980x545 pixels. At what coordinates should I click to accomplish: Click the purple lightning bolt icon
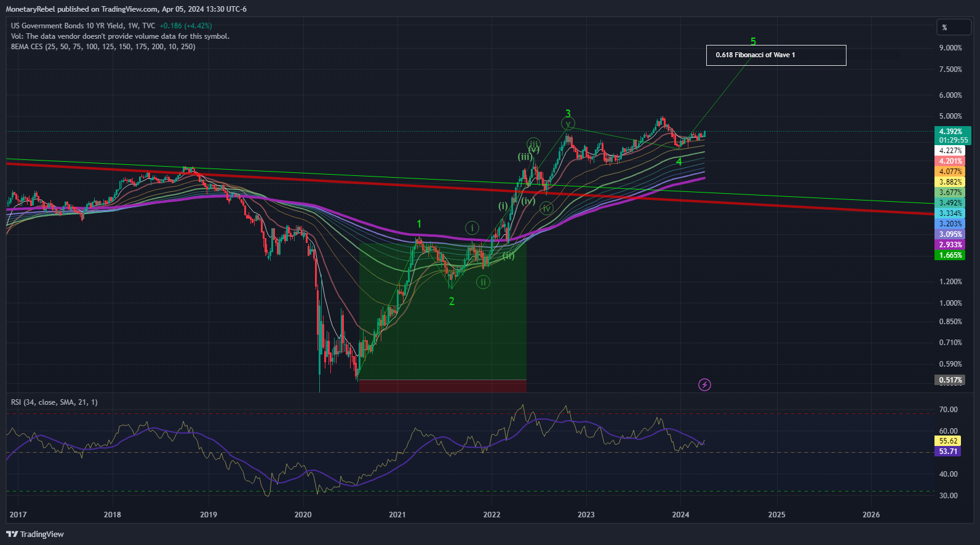[x=704, y=384]
